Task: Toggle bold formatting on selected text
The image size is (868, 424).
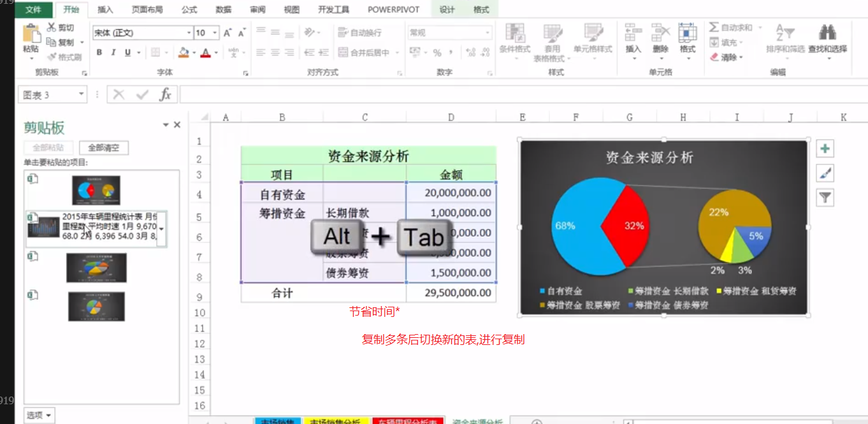Action: (x=99, y=51)
